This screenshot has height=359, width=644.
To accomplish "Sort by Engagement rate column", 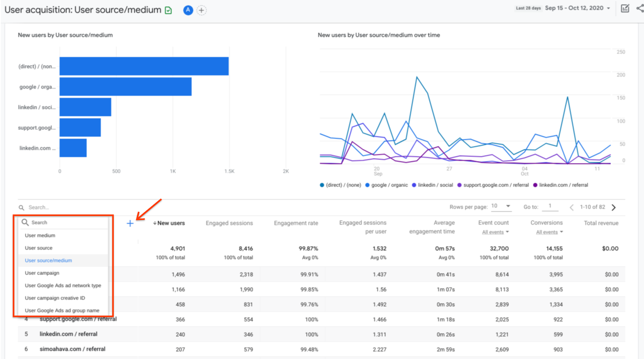I will point(296,223).
